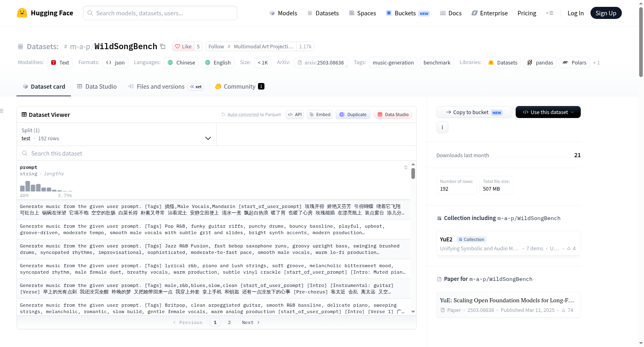644x347 pixels.
Task: Open the Datasets menu
Action: tap(323, 13)
